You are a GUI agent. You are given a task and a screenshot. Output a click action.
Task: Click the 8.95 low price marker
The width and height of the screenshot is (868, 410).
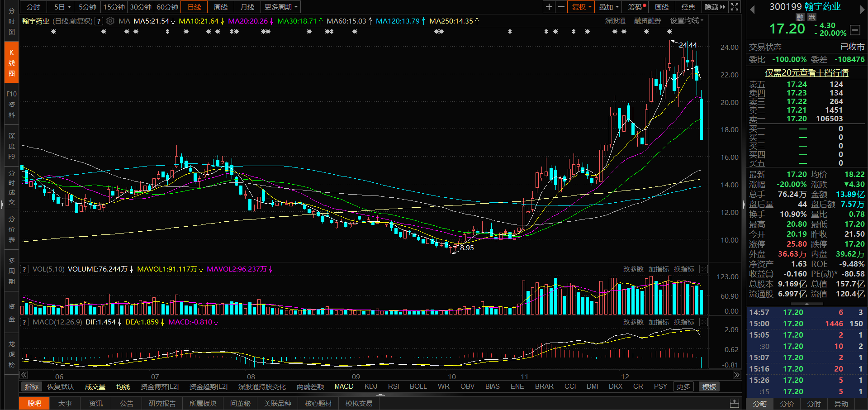(467, 248)
